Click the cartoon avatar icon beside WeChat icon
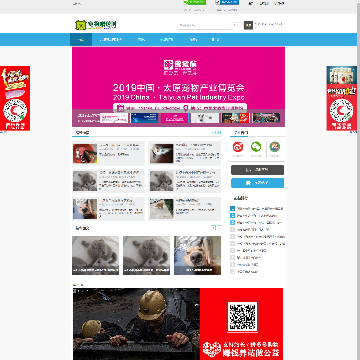 point(275,146)
